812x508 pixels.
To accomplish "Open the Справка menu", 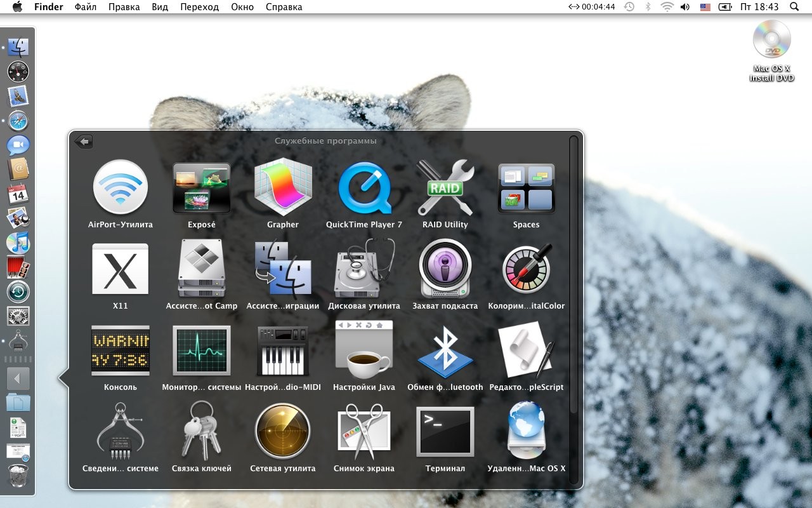I will pyautogui.click(x=284, y=7).
